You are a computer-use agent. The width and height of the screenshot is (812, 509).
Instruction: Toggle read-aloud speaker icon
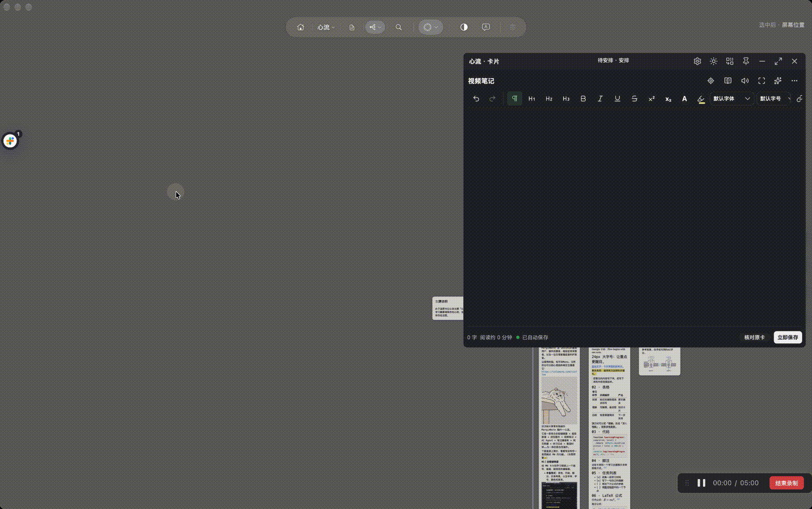(x=745, y=81)
